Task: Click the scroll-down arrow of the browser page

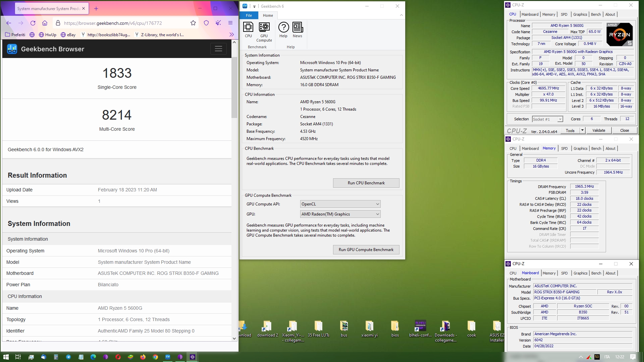Action: pyautogui.click(x=234, y=339)
